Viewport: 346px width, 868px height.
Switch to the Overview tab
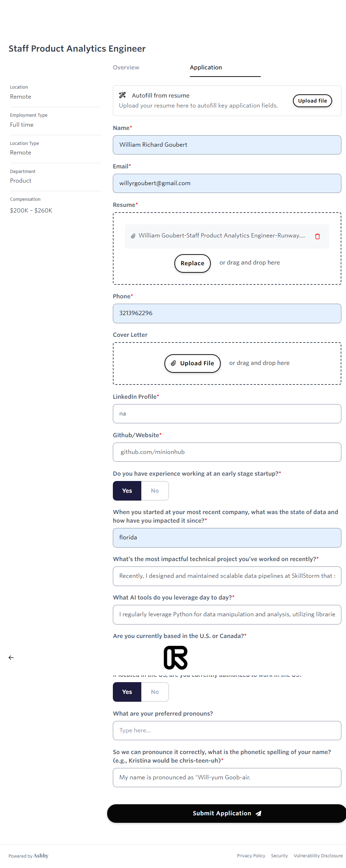pyautogui.click(x=126, y=67)
